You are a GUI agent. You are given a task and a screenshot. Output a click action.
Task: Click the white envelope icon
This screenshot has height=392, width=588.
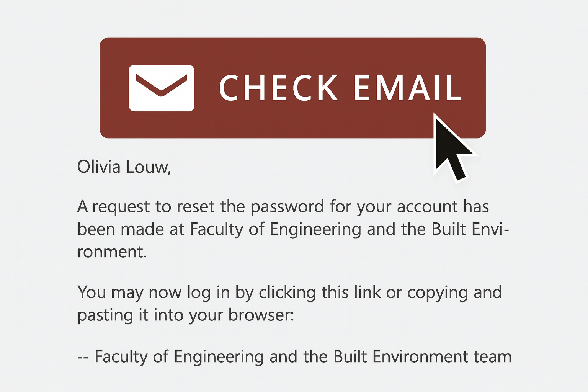coord(161,88)
